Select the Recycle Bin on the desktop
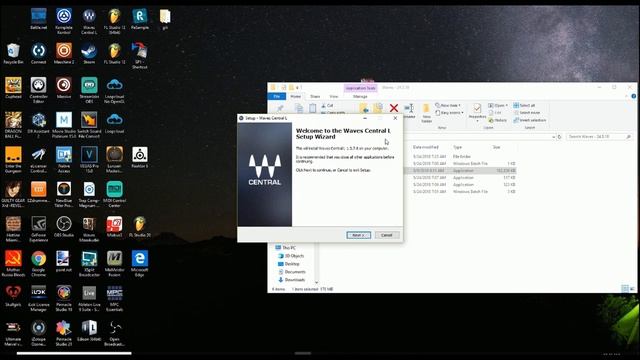640x360 pixels. [x=13, y=54]
